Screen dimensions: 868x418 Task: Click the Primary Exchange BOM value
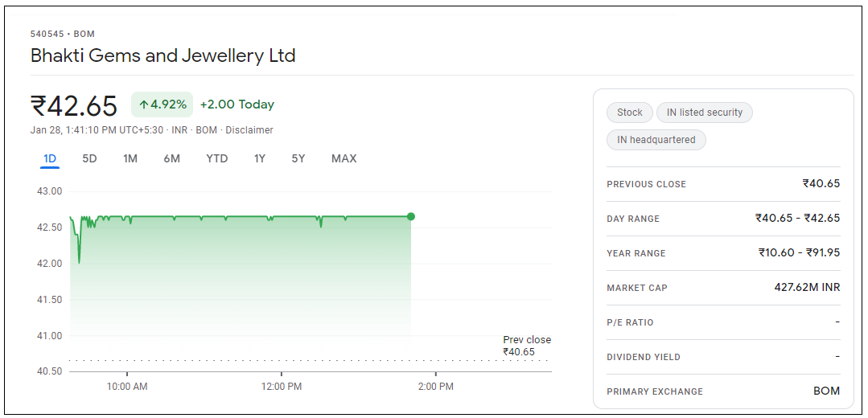tap(826, 391)
